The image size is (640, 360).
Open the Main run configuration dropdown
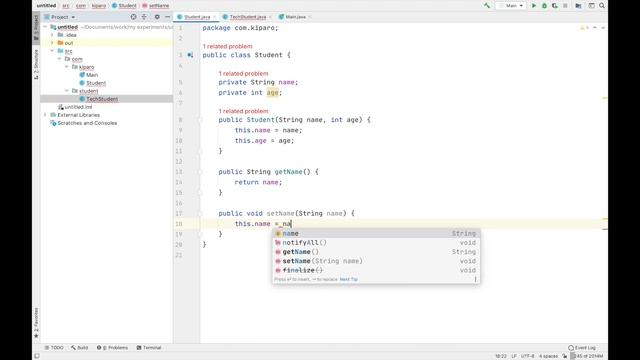[511, 6]
